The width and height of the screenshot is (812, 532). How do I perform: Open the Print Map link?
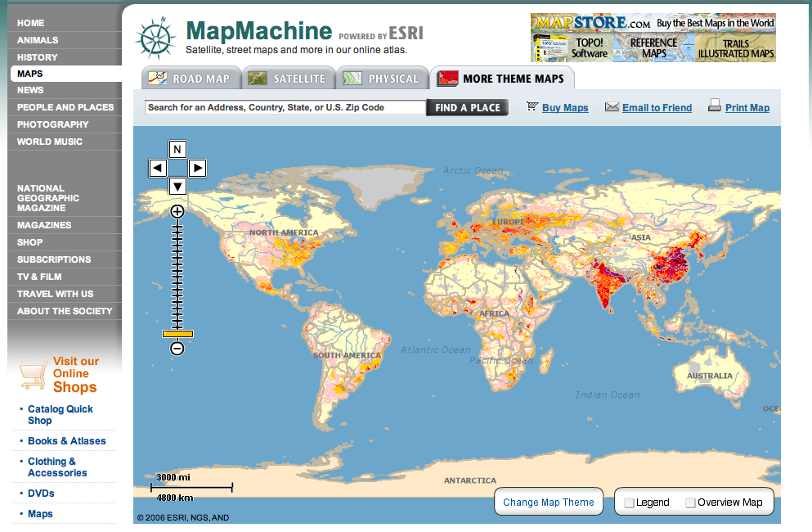(x=747, y=108)
